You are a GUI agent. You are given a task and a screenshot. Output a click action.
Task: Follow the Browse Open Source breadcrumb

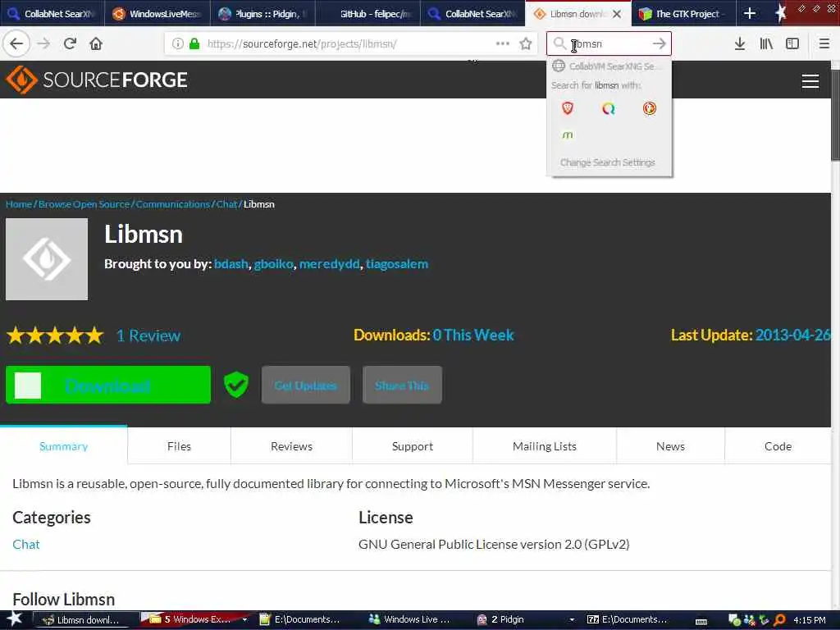point(84,204)
